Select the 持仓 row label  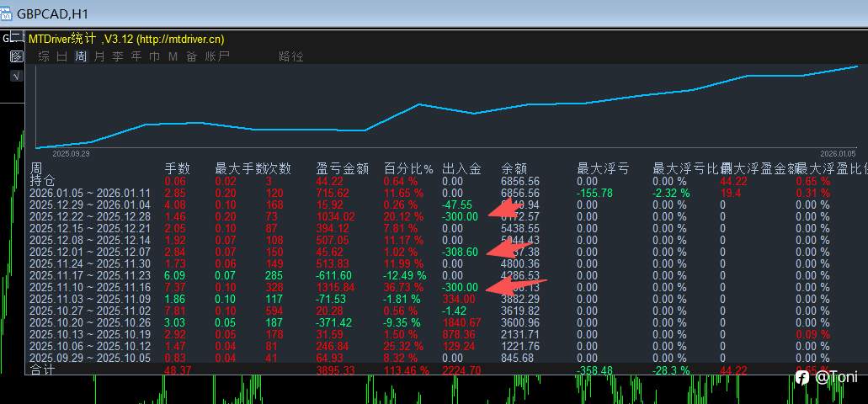(43, 181)
